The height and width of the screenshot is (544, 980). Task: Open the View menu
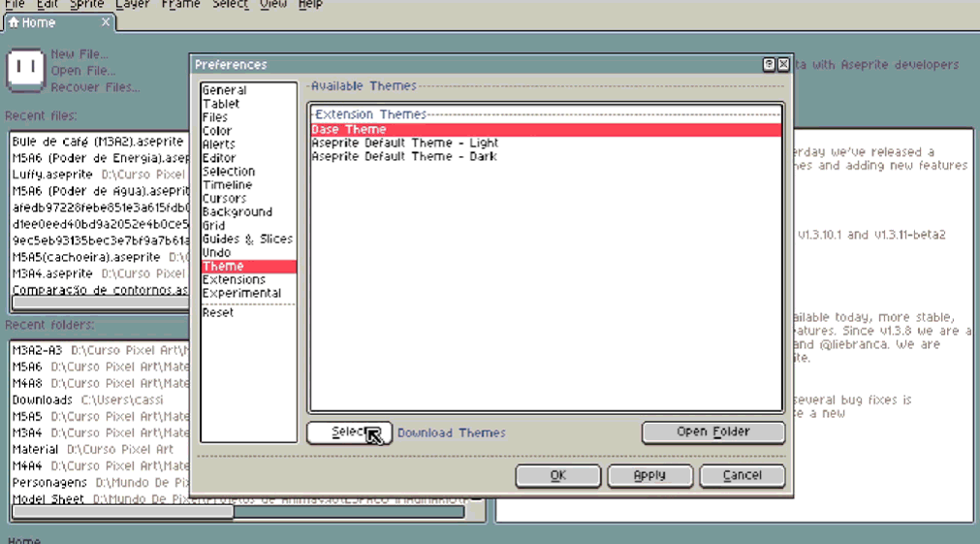click(x=273, y=5)
